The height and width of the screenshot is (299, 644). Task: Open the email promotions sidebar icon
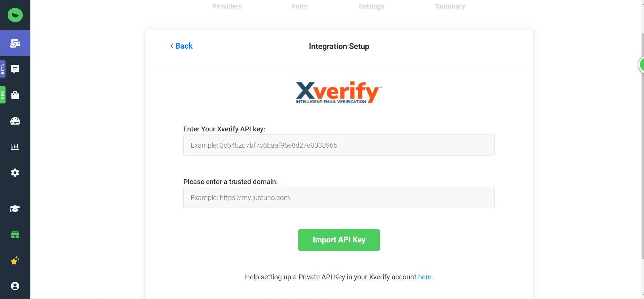[15, 43]
